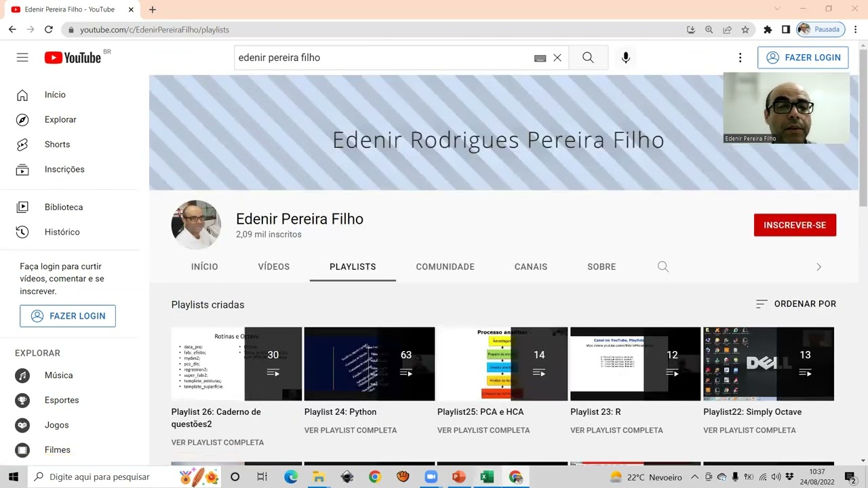
Task: View full Playlist 23: R
Action: click(x=616, y=430)
